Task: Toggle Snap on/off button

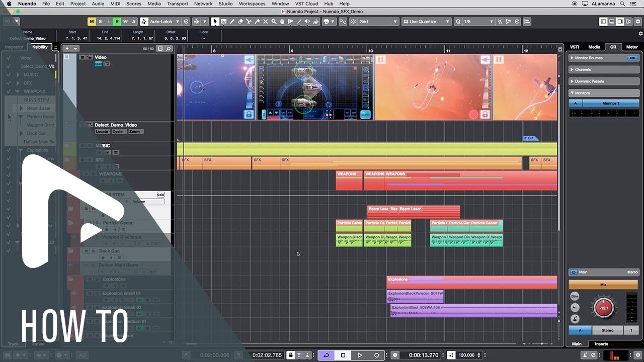Action: [353, 22]
